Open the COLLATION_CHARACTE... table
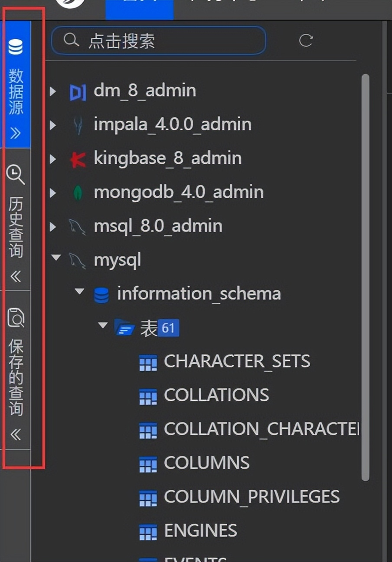The width and height of the screenshot is (392, 562). point(261,429)
